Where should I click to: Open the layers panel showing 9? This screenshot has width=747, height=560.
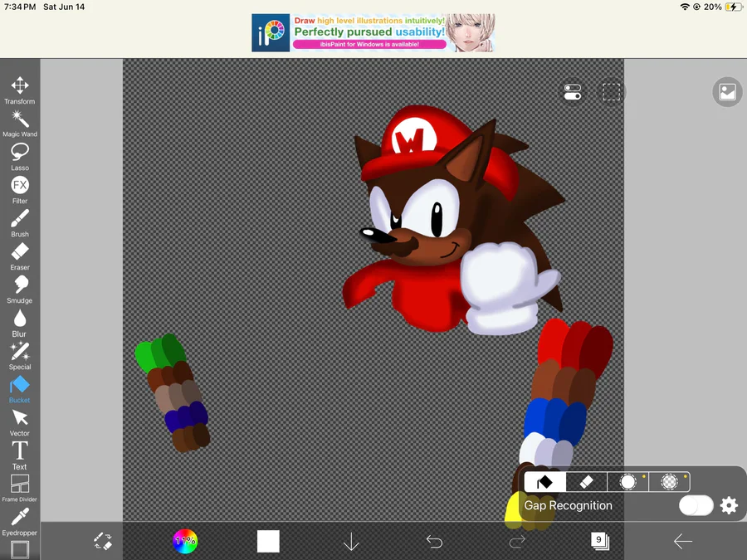click(x=600, y=541)
